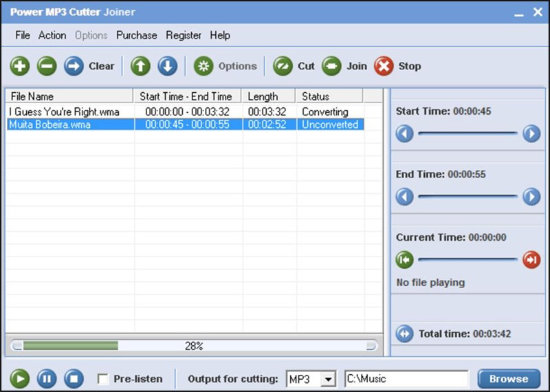
Task: Stop conversion with the red X icon
Action: (x=384, y=65)
